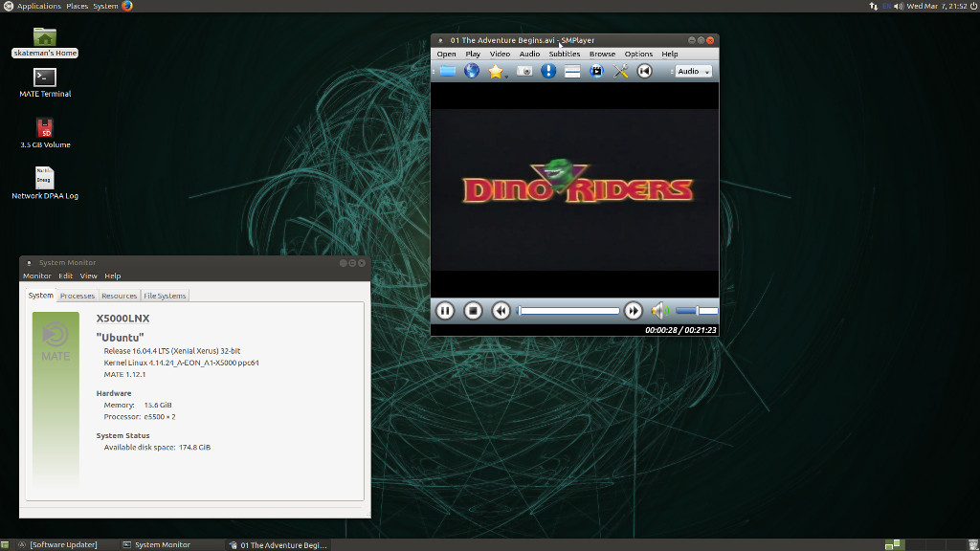Screen dimensions: 980x551
Task: Switch to the File Systems tab
Action: [x=165, y=297]
